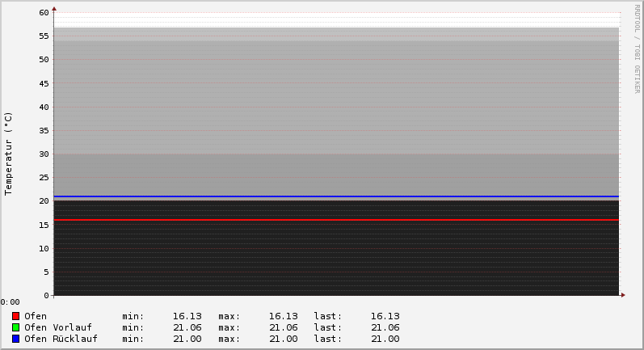Click the red Ofen line in the graph

click(x=323, y=220)
